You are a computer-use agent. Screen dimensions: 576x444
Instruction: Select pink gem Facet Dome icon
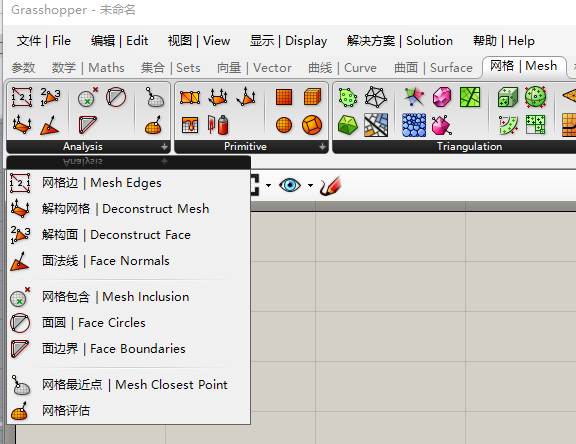click(442, 97)
